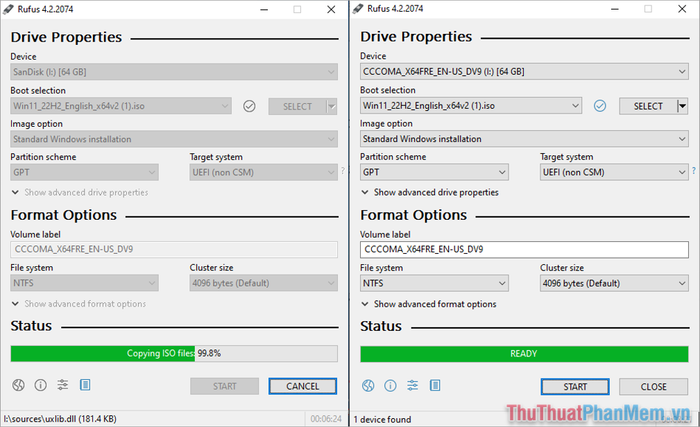
Task: Open Device dropdown CCCOMA_X64FRE in right window
Action: [524, 71]
